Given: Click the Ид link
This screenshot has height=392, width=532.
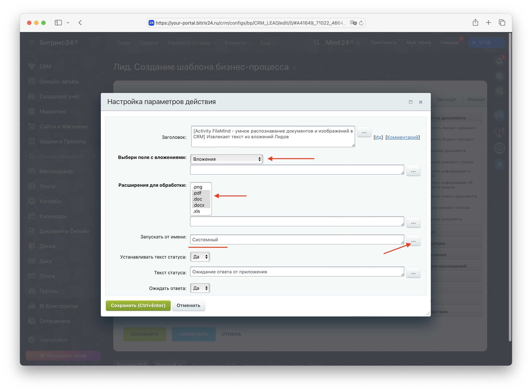Looking at the screenshot, I should tap(378, 137).
